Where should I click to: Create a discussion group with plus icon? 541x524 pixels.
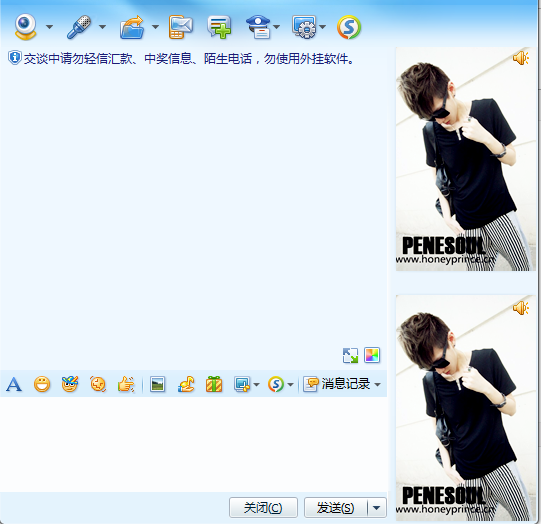coord(219,27)
